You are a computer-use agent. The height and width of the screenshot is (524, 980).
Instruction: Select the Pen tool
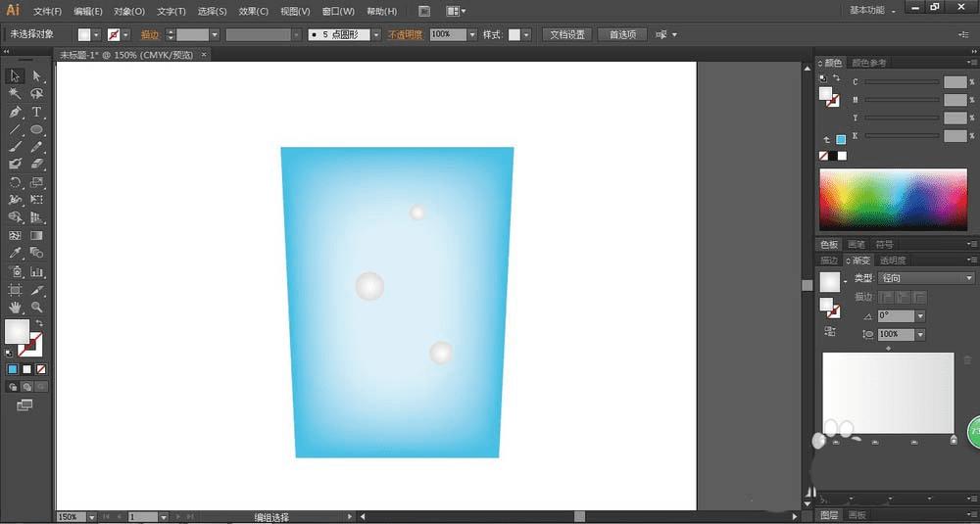click(15, 112)
